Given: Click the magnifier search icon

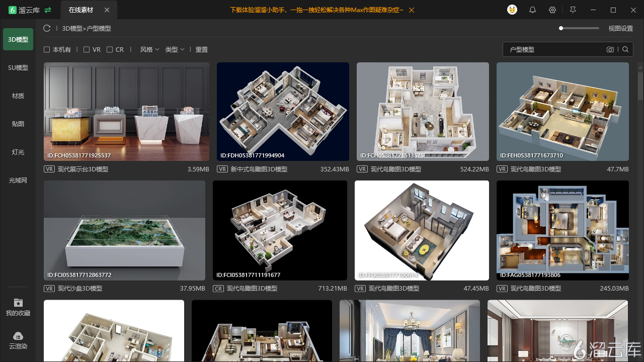Looking at the screenshot, I should click(625, 49).
